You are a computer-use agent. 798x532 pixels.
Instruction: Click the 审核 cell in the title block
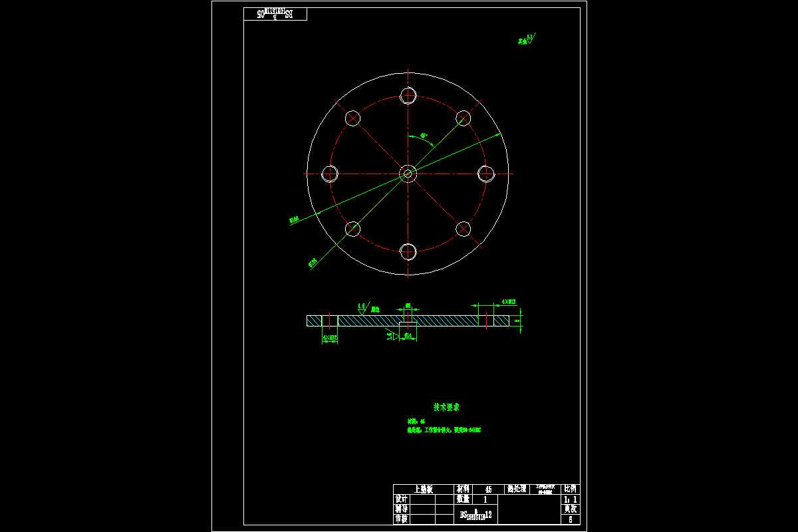pos(400,519)
